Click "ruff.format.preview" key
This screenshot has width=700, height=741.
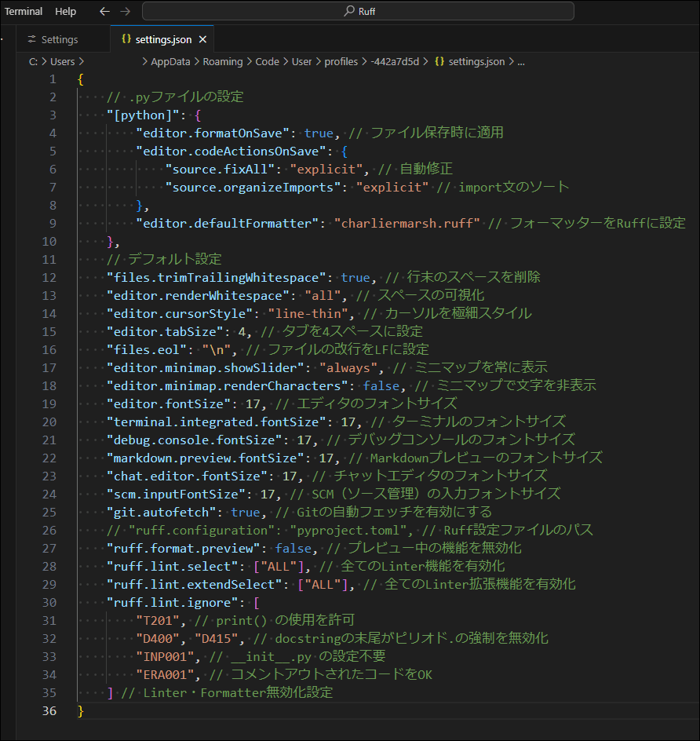[x=184, y=549]
